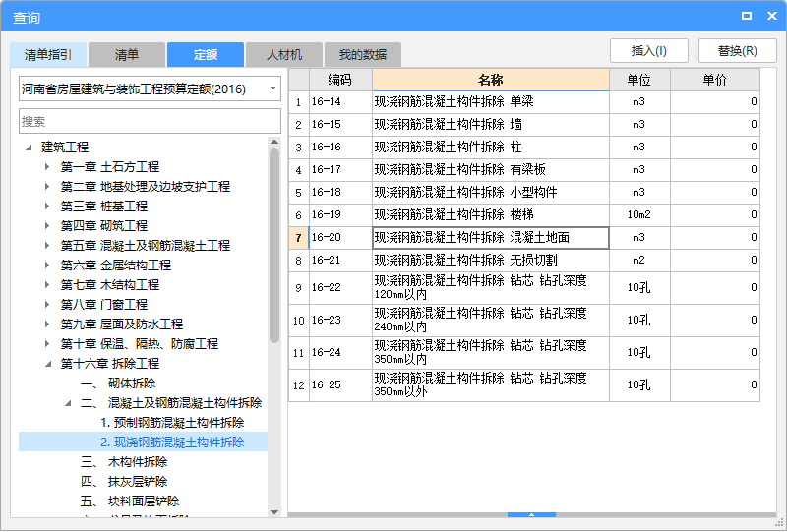Expand 第三章 桩基工程 arrow

coord(47,206)
